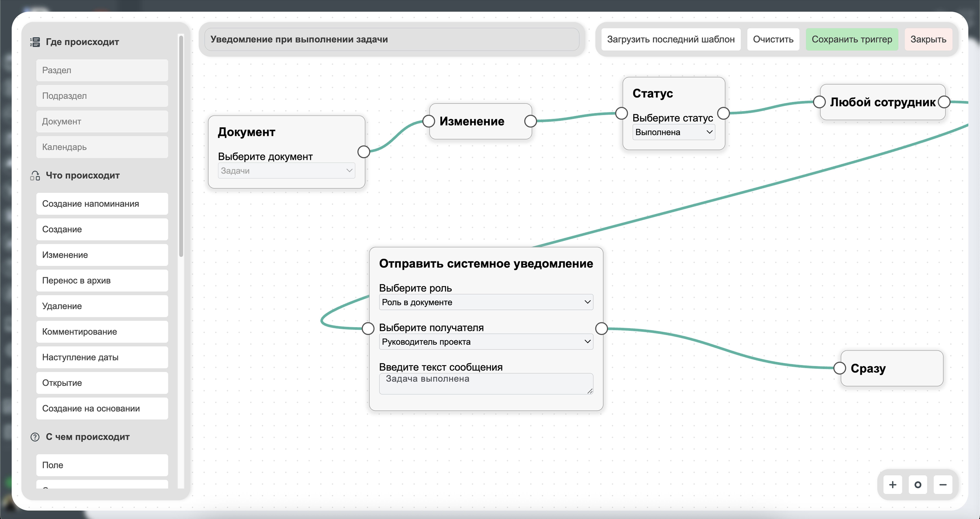This screenshot has height=519, width=980.
Task: Click the zoom in plus icon
Action: point(892,485)
